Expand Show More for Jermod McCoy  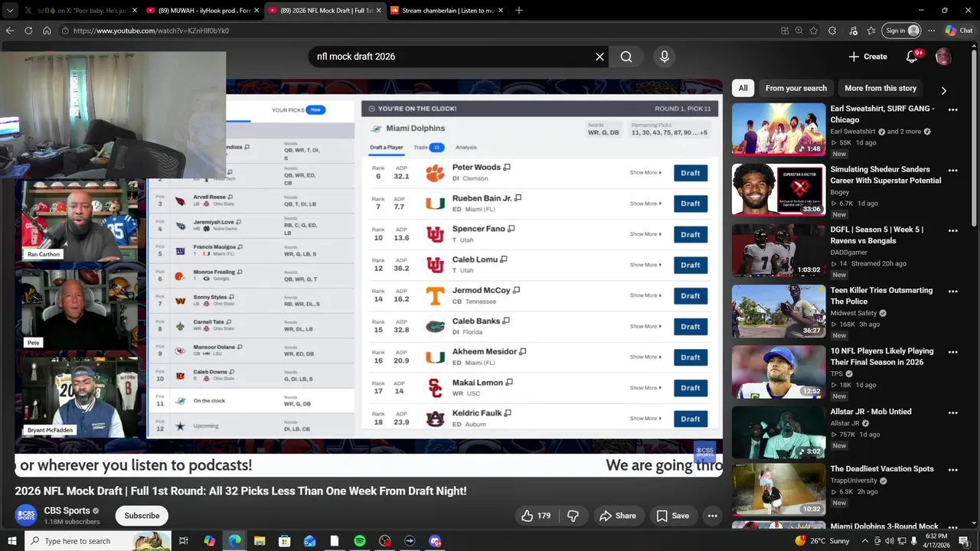pyautogui.click(x=645, y=295)
